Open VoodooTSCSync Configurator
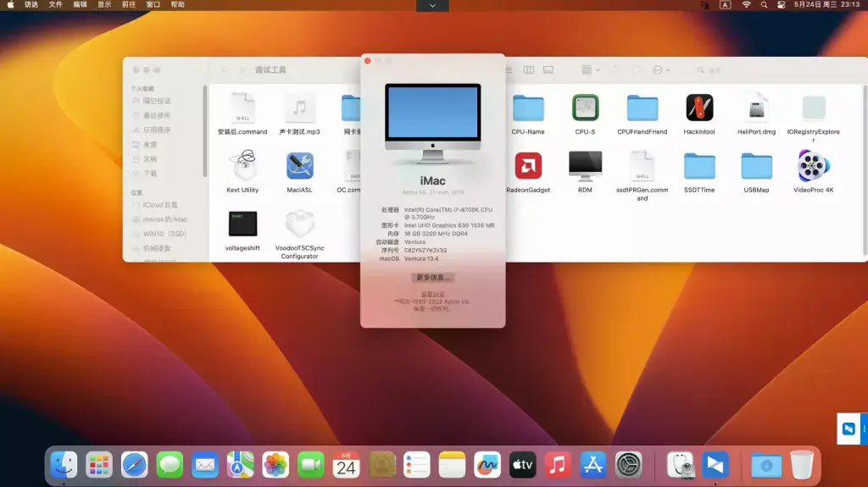This screenshot has height=487, width=868. [x=299, y=224]
